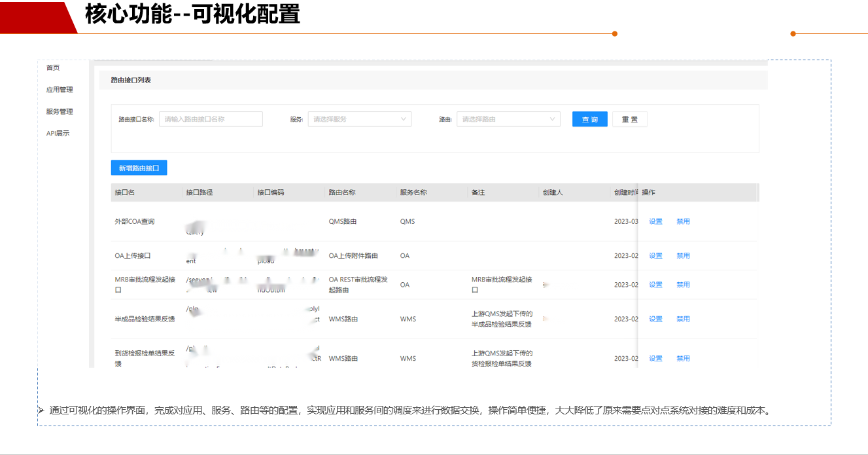Click the 接口名 column header
This screenshot has width=868, height=455.
pos(125,193)
